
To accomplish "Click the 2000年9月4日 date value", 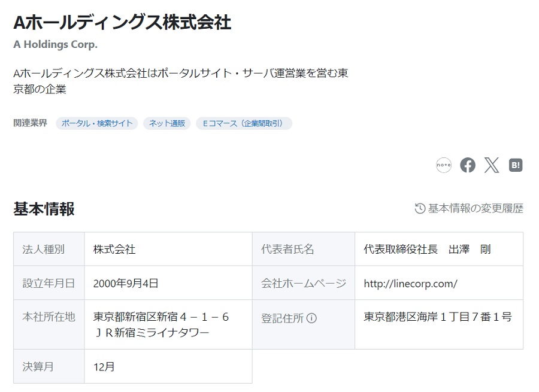I will click(x=126, y=284).
